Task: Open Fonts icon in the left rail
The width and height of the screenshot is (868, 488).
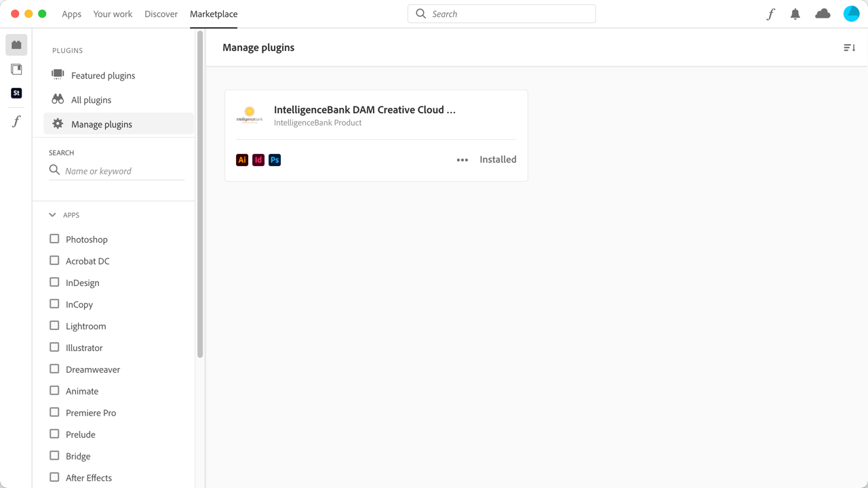Action: point(16,121)
